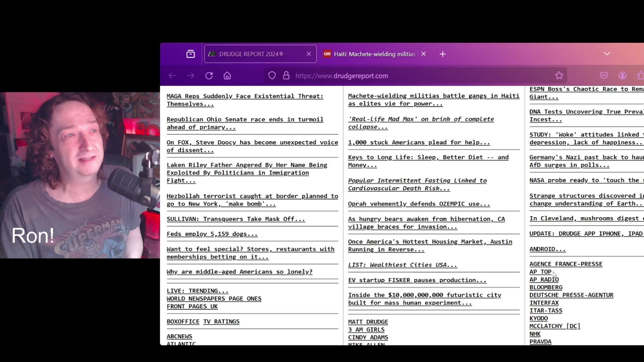
Task: Open Steve Doocy voice of dissent link
Action: coord(252,146)
